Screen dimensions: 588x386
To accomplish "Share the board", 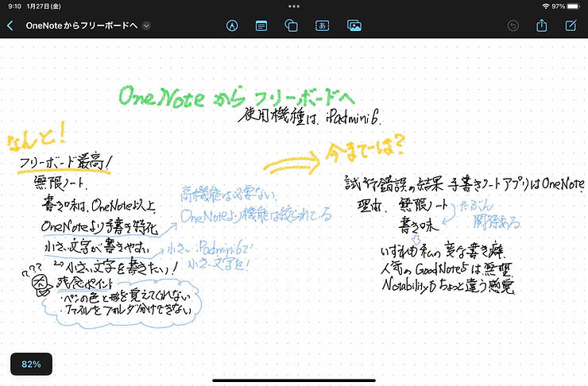I will tap(541, 25).
